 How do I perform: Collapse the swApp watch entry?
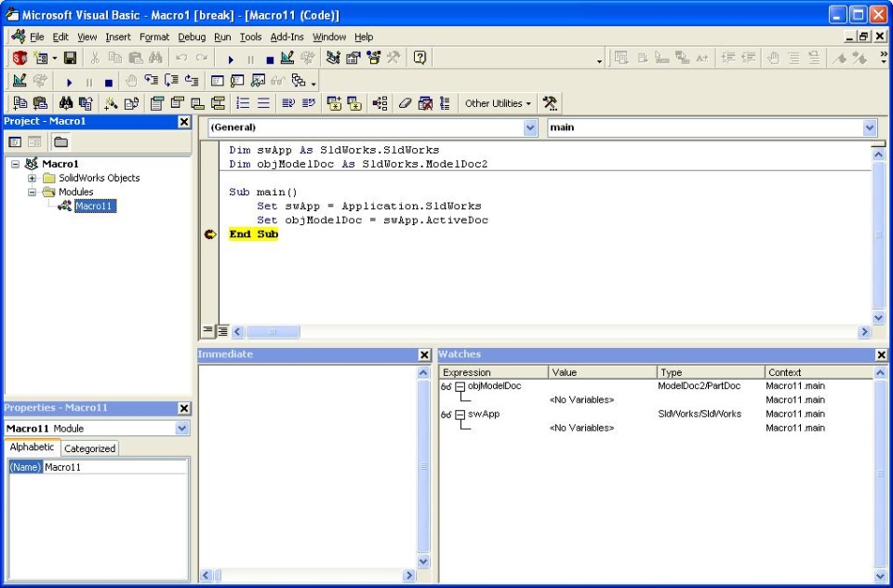pos(460,414)
